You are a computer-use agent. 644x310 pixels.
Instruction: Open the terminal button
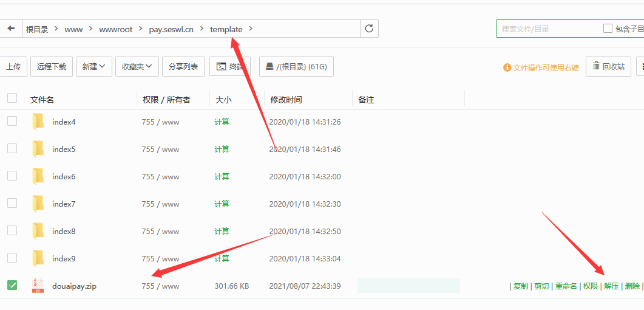tap(230, 67)
